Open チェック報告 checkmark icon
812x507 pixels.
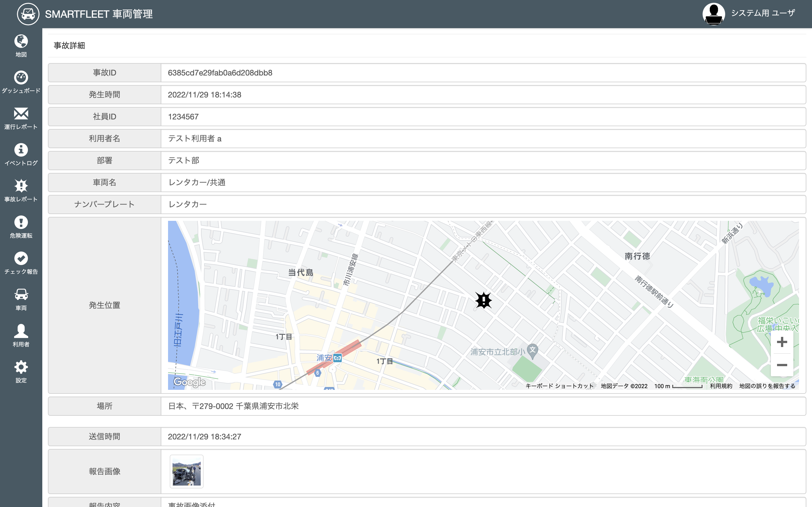click(x=21, y=259)
